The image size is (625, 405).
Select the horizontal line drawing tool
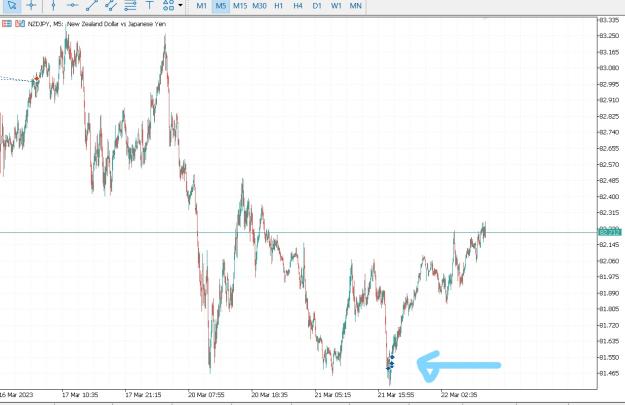point(72,5)
